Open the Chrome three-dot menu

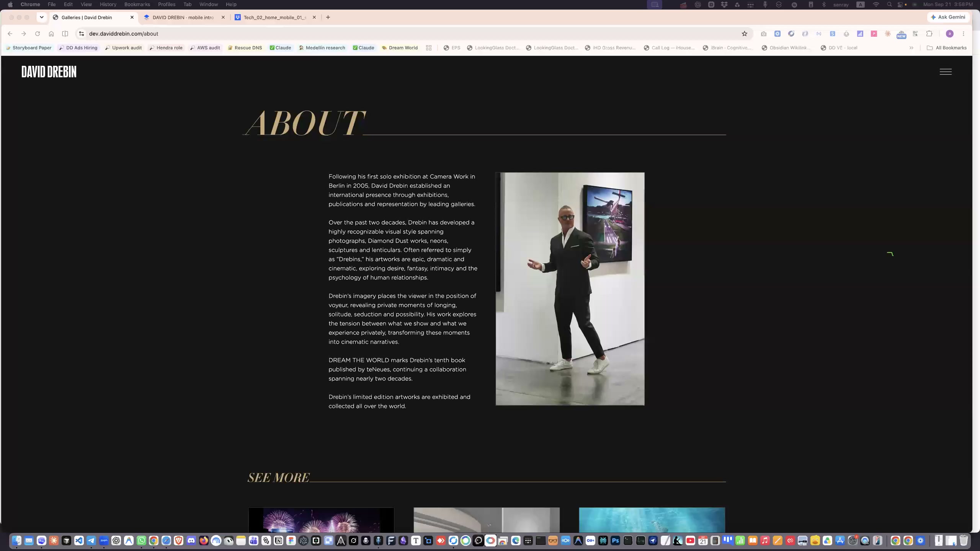pyautogui.click(x=964, y=34)
